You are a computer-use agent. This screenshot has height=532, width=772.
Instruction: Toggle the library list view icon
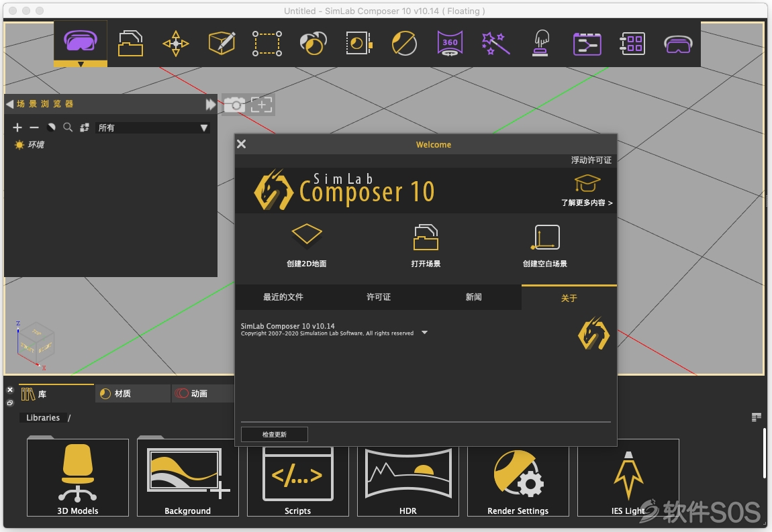(757, 417)
